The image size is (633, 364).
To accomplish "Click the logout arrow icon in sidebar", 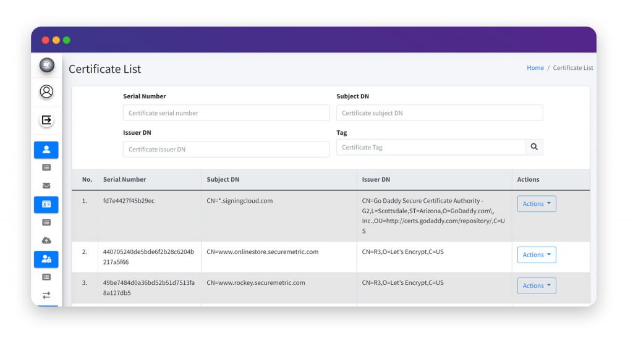I will coord(46,119).
